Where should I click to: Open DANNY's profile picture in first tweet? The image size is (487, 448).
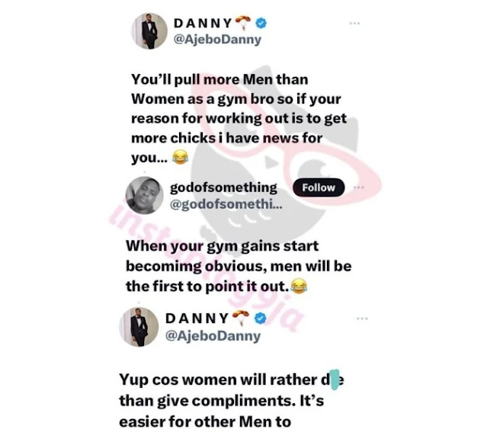[x=149, y=31]
